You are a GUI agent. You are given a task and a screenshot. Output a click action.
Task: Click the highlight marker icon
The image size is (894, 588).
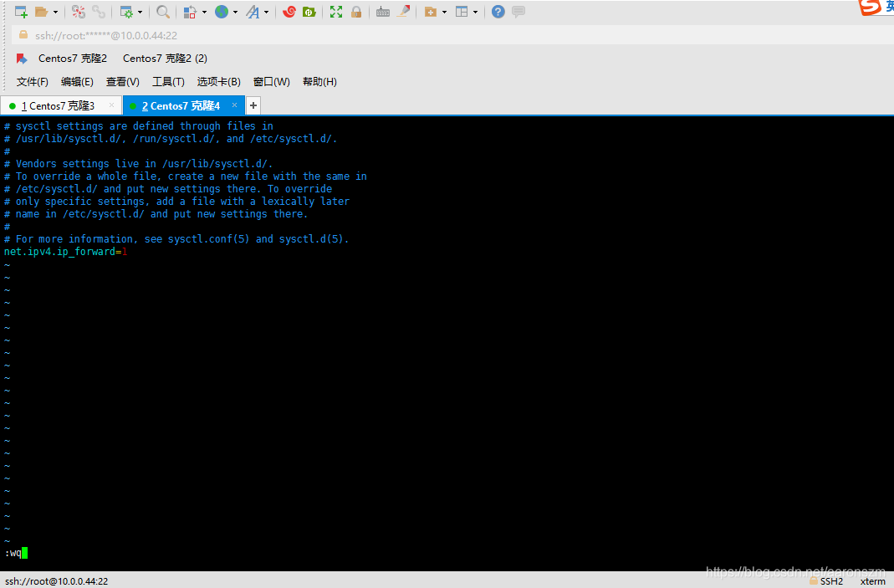pyautogui.click(x=404, y=12)
